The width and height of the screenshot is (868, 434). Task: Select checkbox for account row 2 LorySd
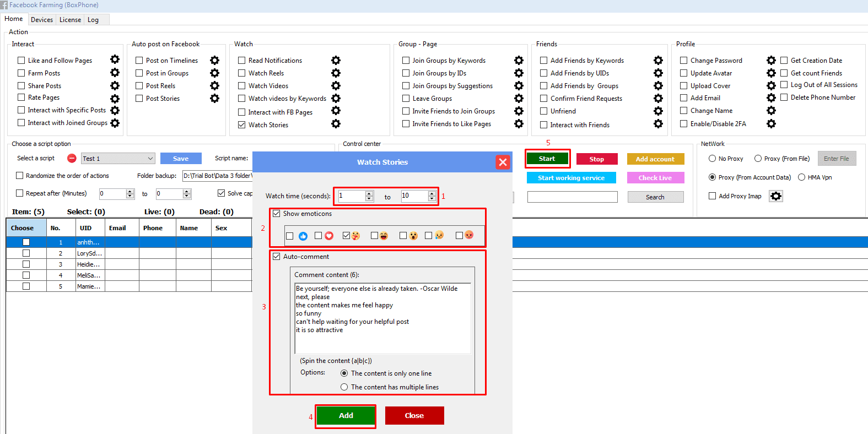point(26,253)
